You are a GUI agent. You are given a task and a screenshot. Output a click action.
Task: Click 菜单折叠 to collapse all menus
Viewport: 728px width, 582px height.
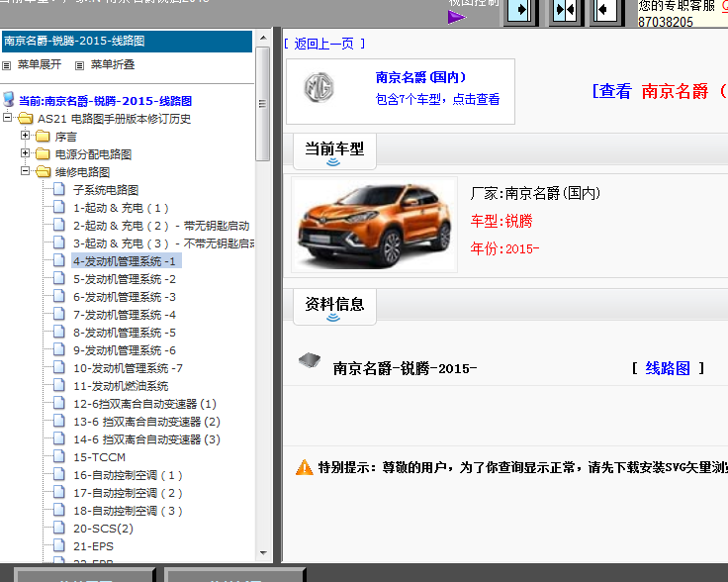pyautogui.click(x=113, y=64)
